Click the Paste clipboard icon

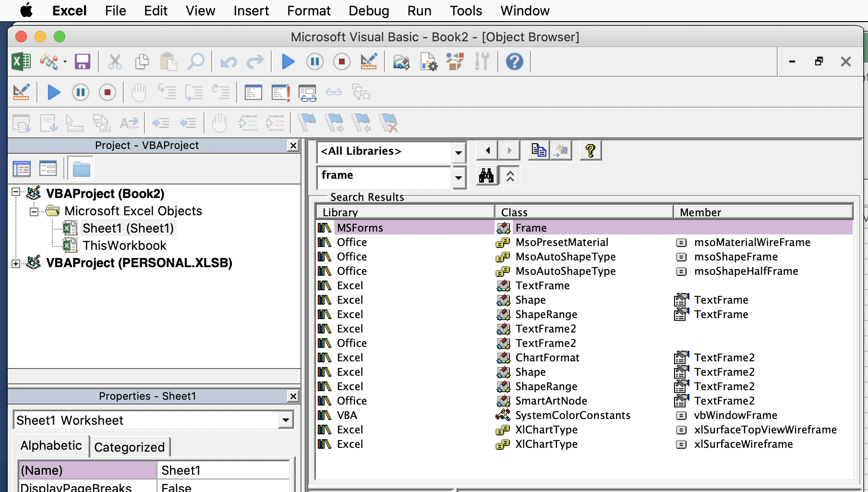pos(169,61)
